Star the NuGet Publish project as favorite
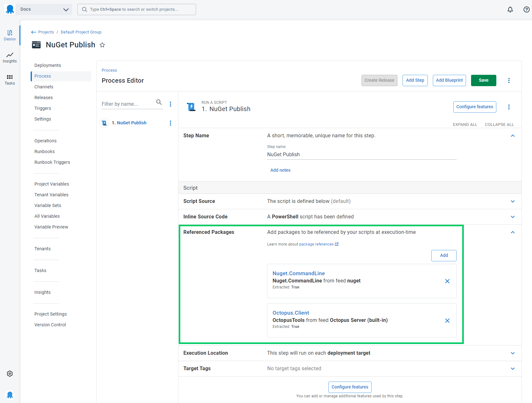 pyautogui.click(x=102, y=45)
